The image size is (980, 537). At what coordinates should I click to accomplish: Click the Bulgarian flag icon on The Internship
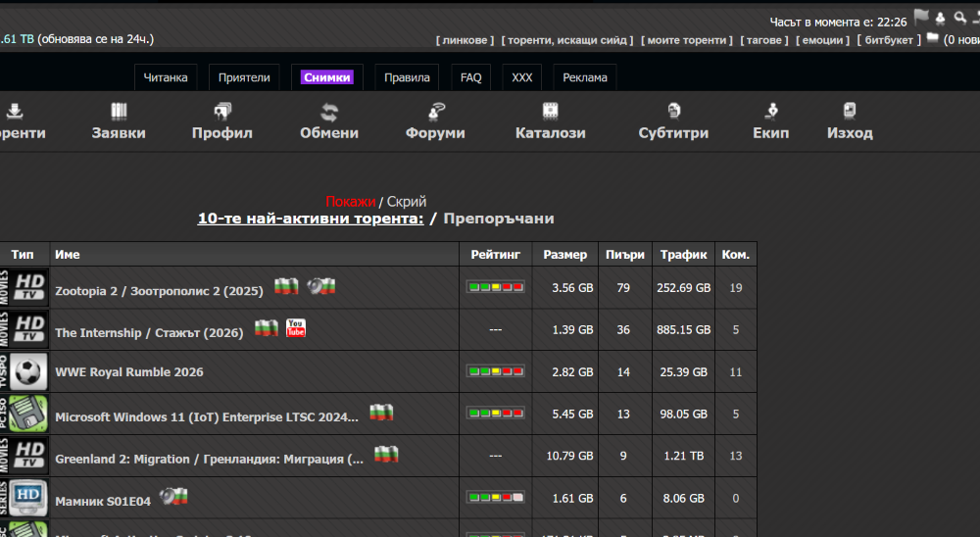click(267, 327)
